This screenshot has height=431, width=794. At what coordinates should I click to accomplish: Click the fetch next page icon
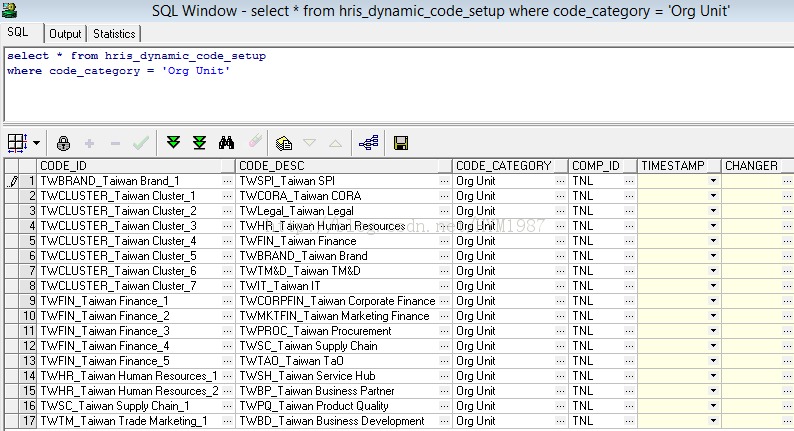(x=173, y=143)
